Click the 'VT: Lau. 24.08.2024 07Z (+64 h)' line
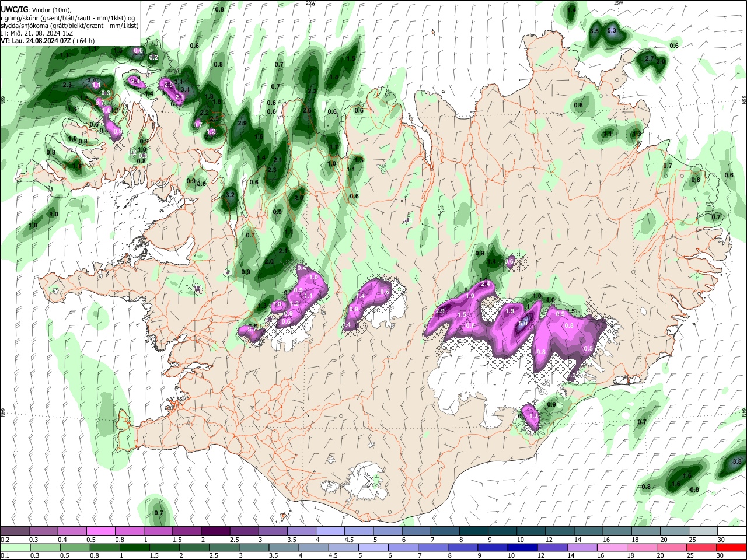This screenshot has width=747, height=560. click(48, 41)
